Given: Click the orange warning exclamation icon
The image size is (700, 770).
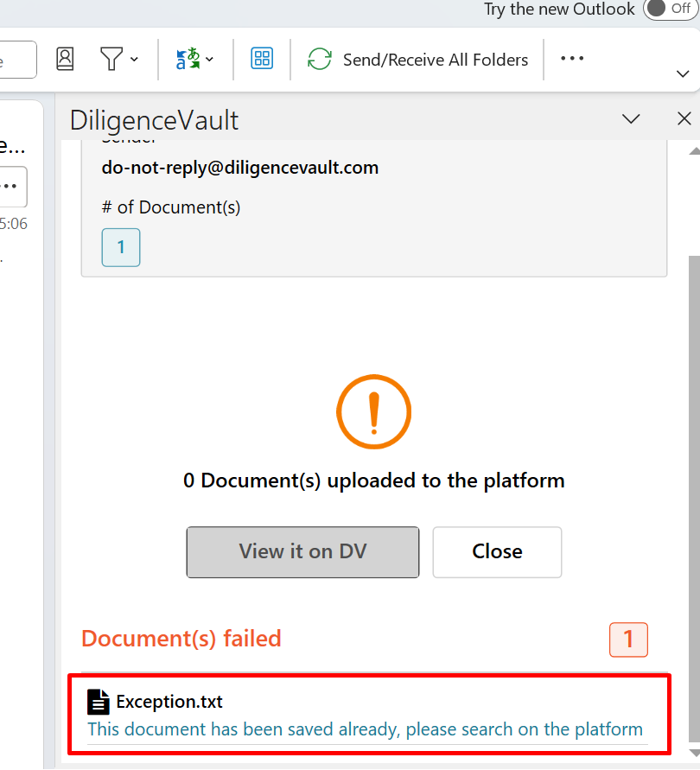Looking at the screenshot, I should (x=374, y=411).
